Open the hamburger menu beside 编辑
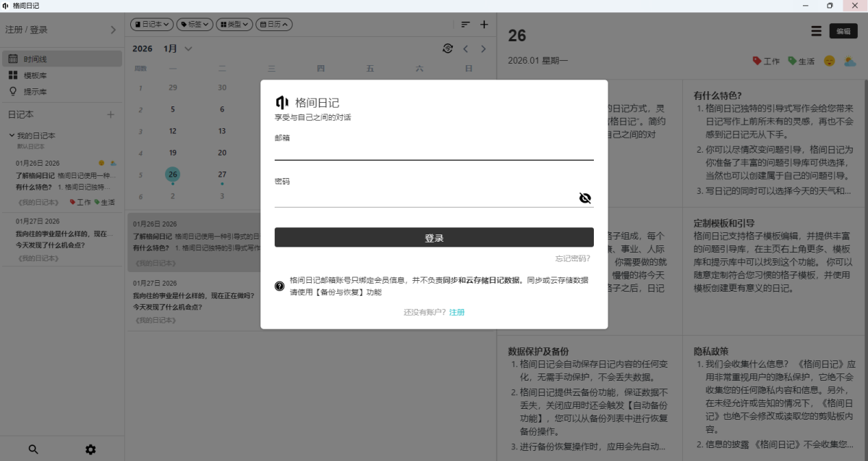 (816, 31)
